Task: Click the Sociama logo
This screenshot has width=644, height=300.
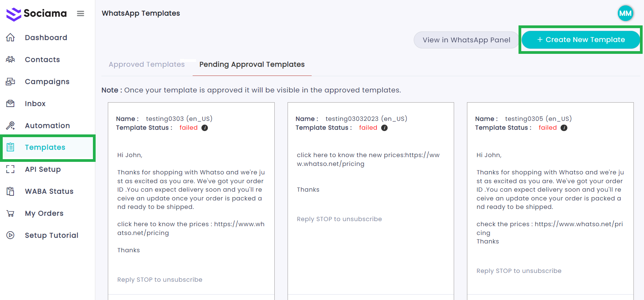Action: click(37, 14)
